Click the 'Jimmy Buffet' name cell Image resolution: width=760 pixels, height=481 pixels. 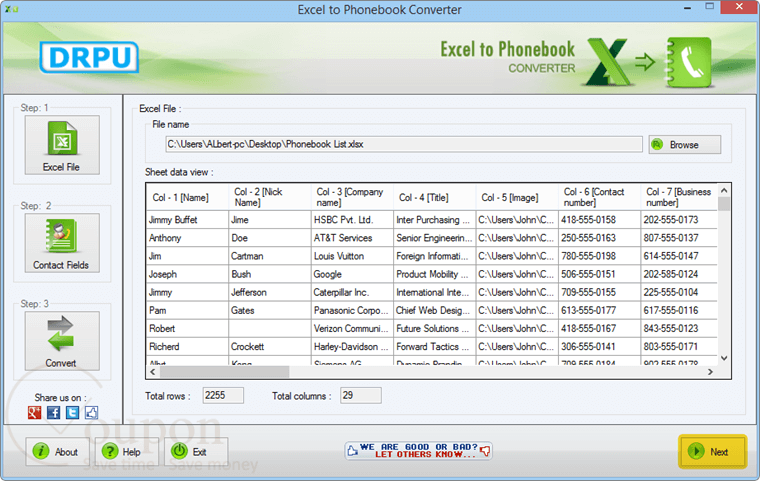[187, 220]
